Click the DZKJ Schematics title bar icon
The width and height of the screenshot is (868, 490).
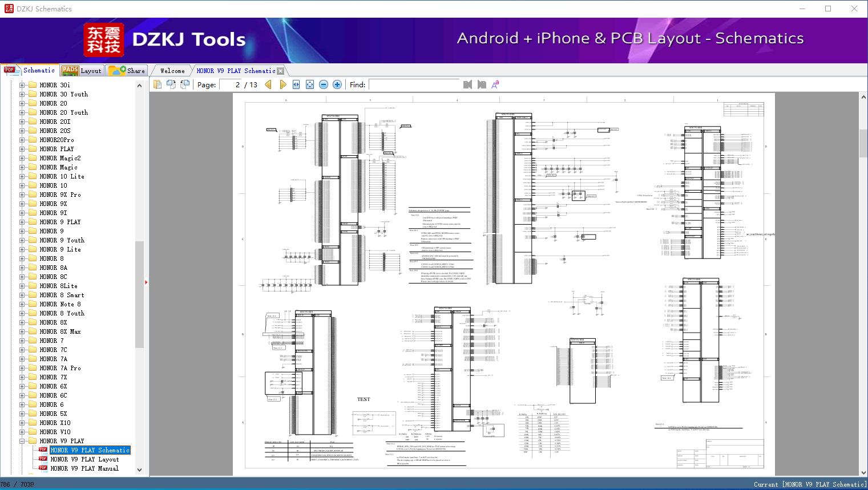pyautogui.click(x=8, y=9)
